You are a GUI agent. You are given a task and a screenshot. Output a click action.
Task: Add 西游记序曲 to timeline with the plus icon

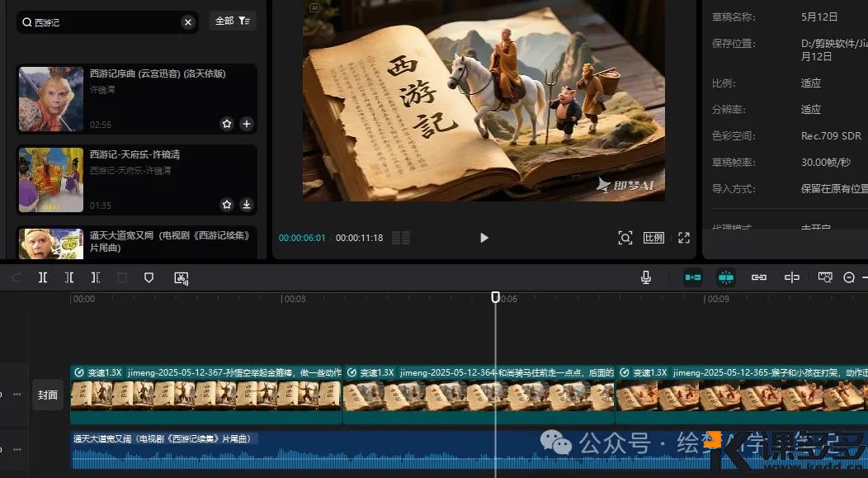246,124
